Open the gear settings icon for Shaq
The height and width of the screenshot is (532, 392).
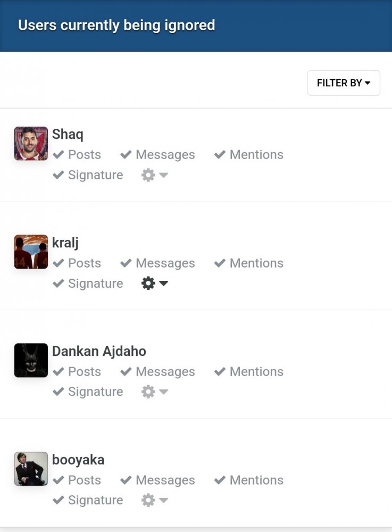[x=148, y=175]
